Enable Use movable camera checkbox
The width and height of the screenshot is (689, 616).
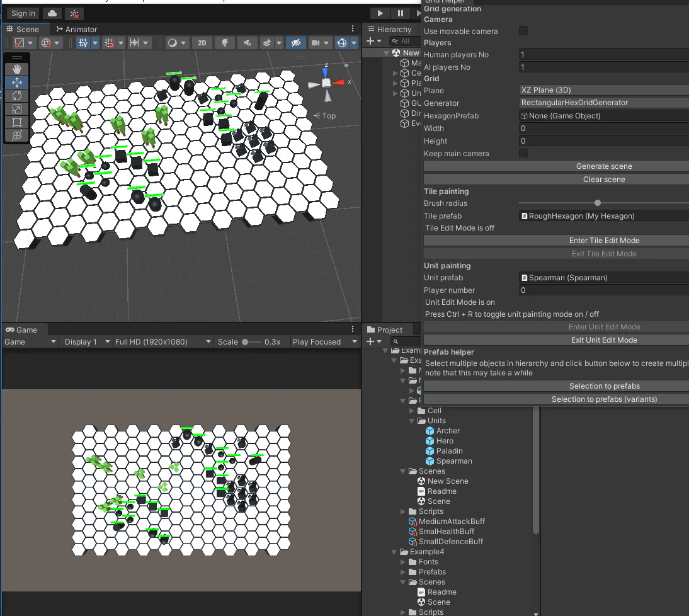click(523, 31)
